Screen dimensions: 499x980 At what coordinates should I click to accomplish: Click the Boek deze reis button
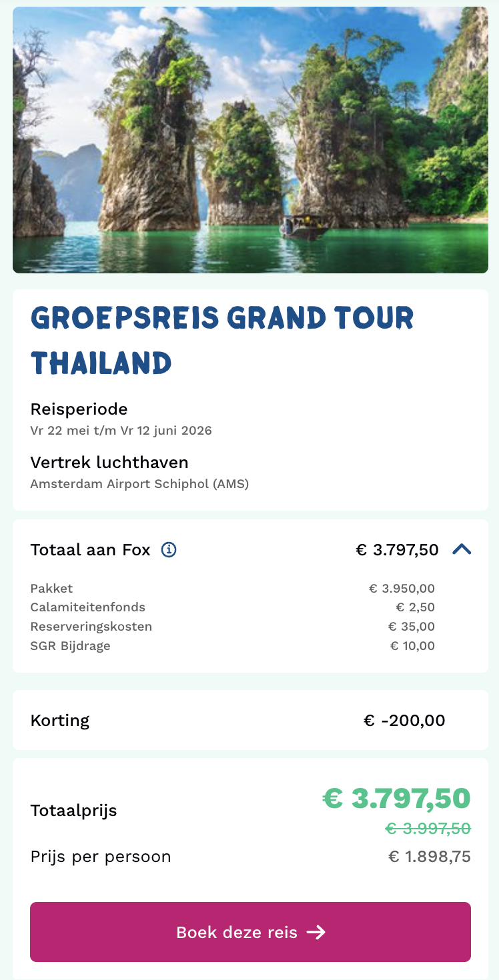[250, 932]
